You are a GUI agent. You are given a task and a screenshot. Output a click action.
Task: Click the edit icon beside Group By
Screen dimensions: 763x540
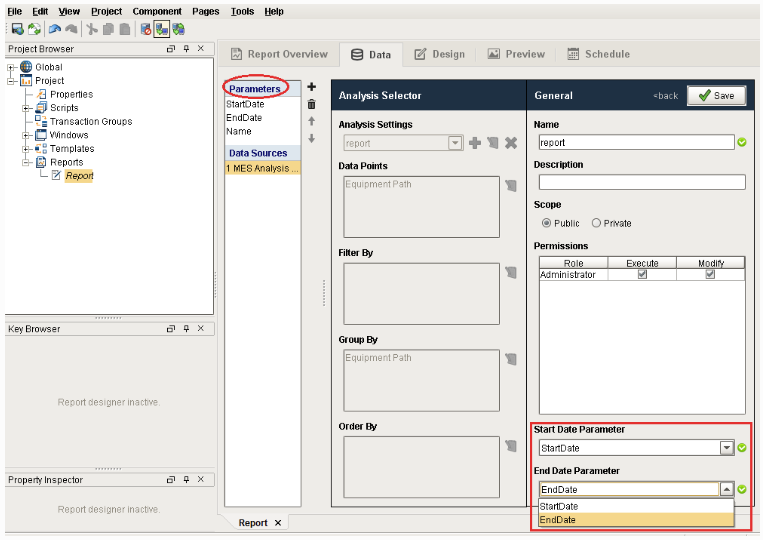(x=511, y=359)
